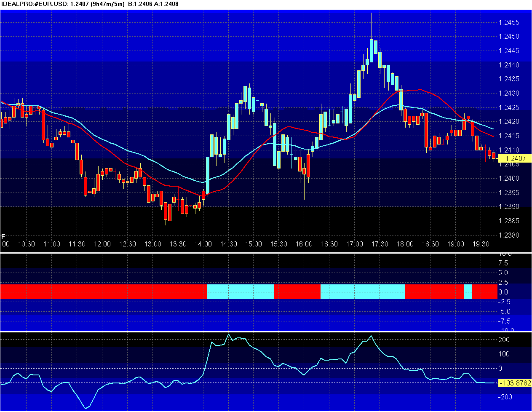The width and height of the screenshot is (532, 412).
Task: Click the 200 level label in oscillator panel
Action: click(x=504, y=340)
